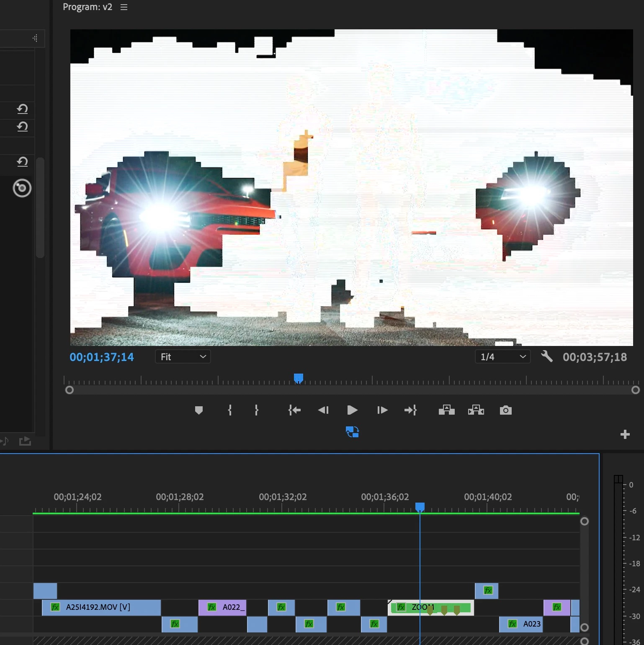This screenshot has height=645, width=644.
Task: Click the 00;01;40;02 ruler label
Action: (488, 497)
